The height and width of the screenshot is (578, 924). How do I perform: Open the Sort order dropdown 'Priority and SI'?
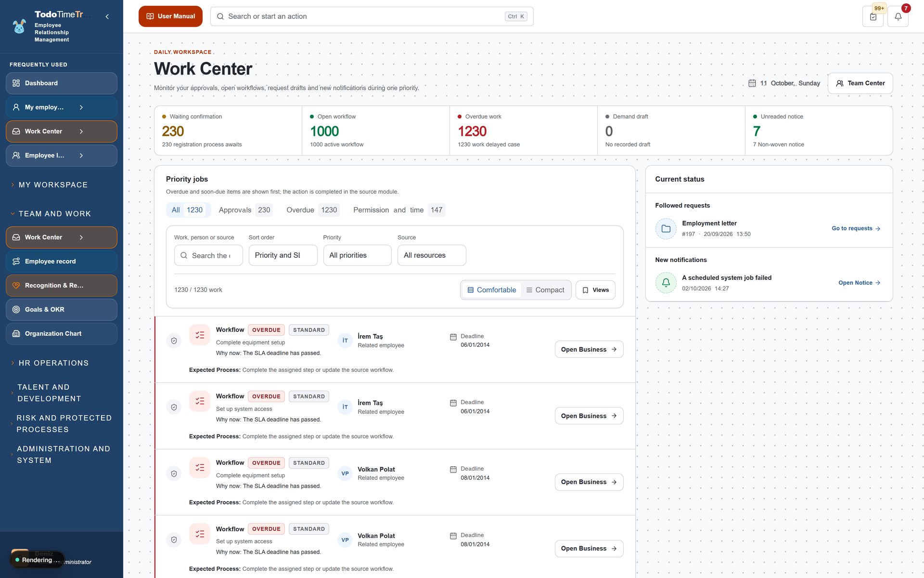click(x=283, y=255)
